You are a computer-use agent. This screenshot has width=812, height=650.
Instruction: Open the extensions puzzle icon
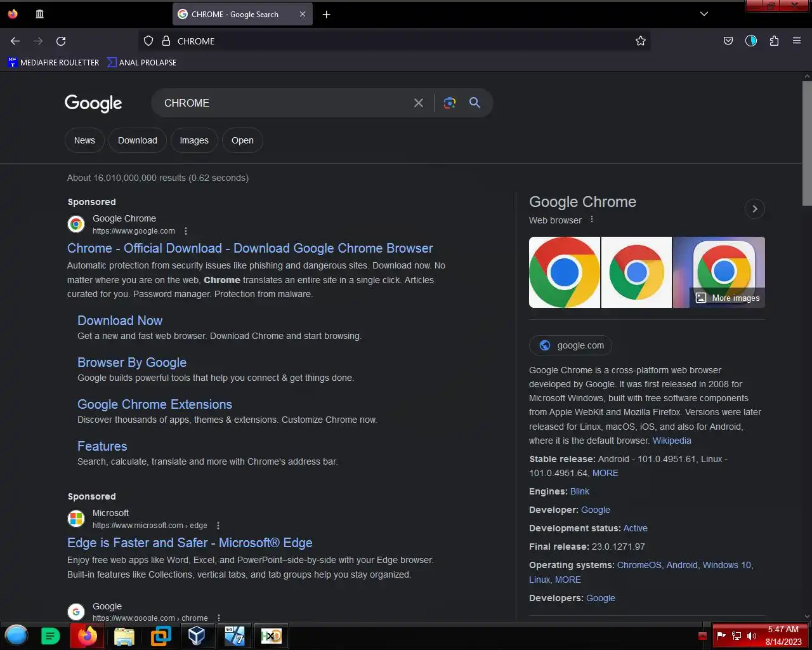[x=774, y=41]
